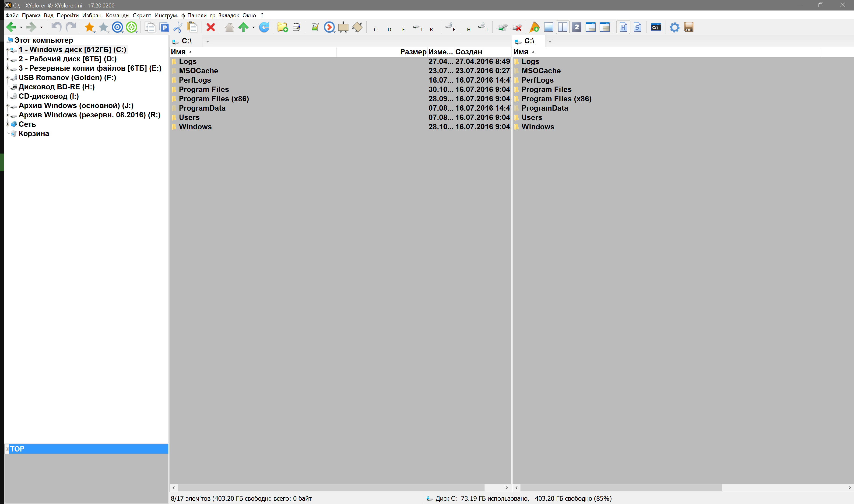The width and height of the screenshot is (854, 504).
Task: Click the floppy disk save settings icon
Action: pyautogui.click(x=689, y=27)
